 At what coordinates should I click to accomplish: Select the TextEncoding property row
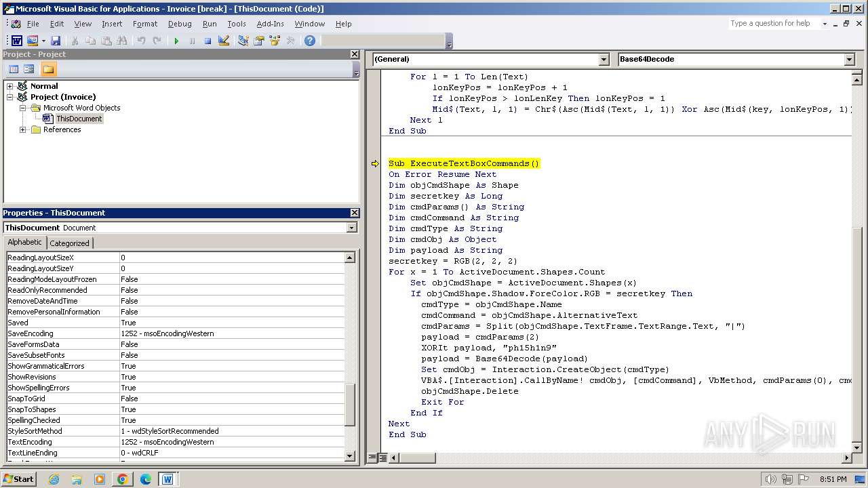pos(175,442)
